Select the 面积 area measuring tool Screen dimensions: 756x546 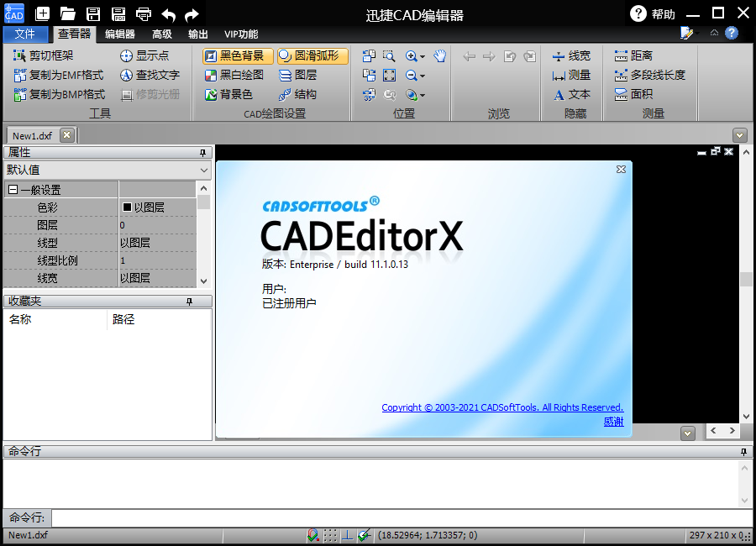pos(633,95)
